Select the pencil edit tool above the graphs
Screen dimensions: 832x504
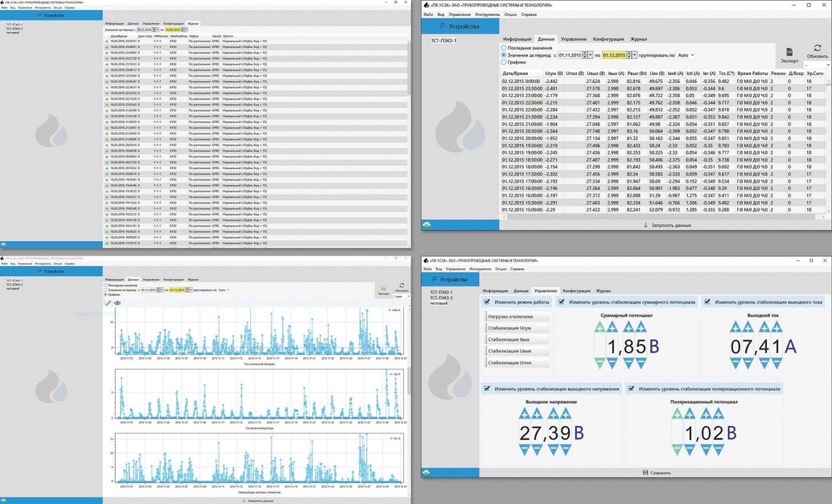point(108,303)
